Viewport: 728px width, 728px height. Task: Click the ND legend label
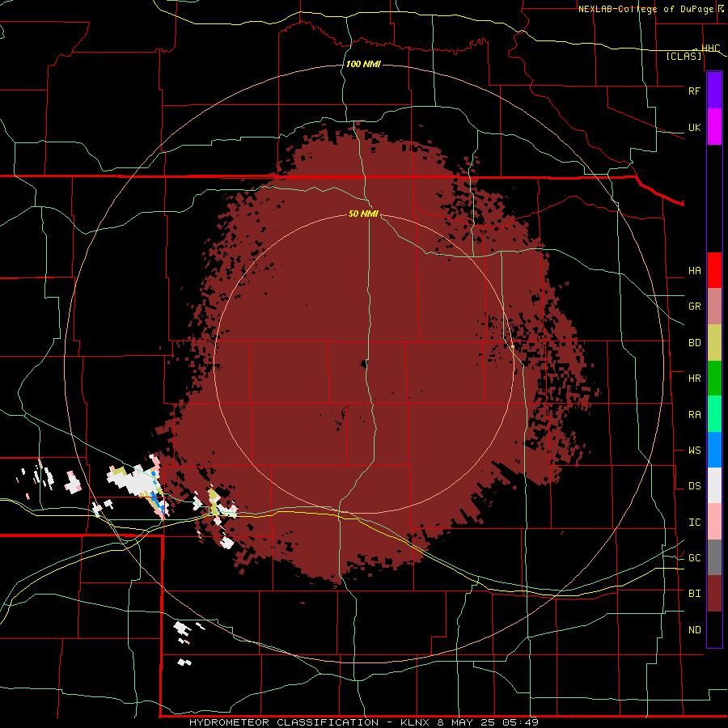[x=694, y=630]
